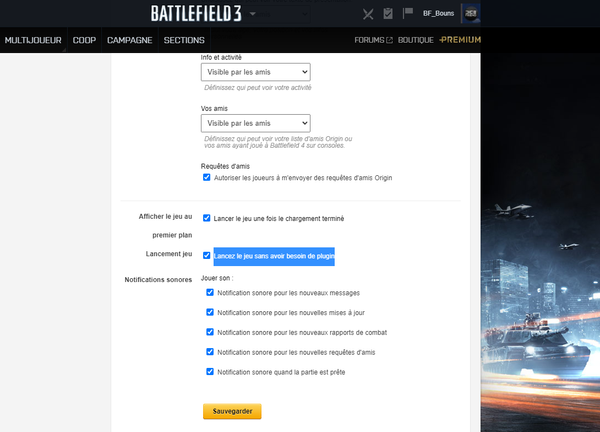Open the Forums external link
The height and width of the screenshot is (432, 600).
tap(373, 40)
